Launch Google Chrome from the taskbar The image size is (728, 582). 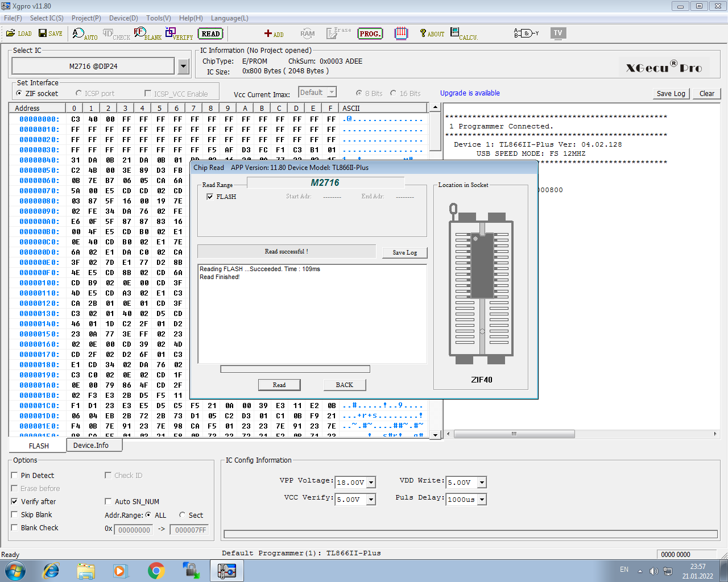(x=156, y=571)
